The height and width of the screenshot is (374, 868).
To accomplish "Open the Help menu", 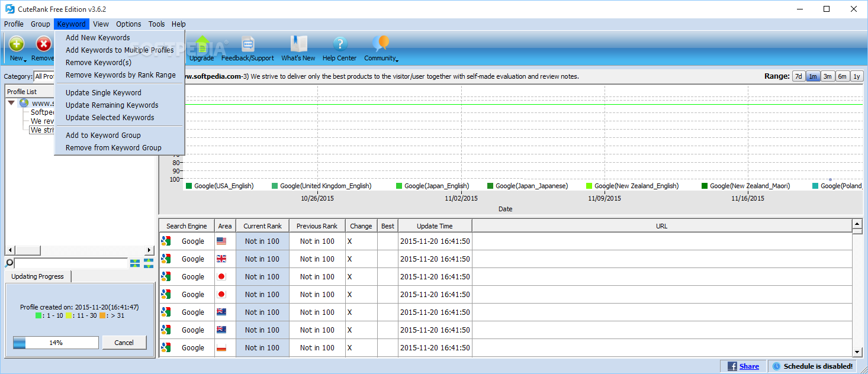I will (x=179, y=24).
